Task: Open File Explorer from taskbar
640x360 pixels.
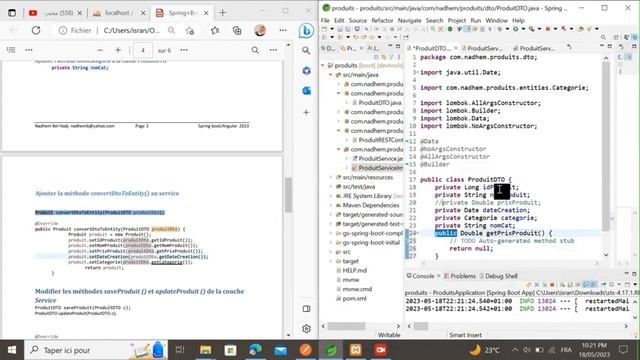Action: click(x=205, y=350)
